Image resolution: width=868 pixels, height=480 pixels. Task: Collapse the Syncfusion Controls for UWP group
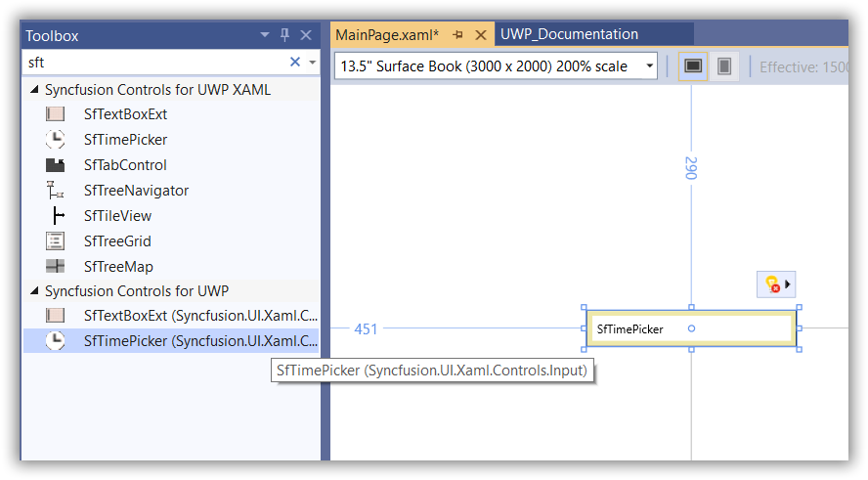34,290
